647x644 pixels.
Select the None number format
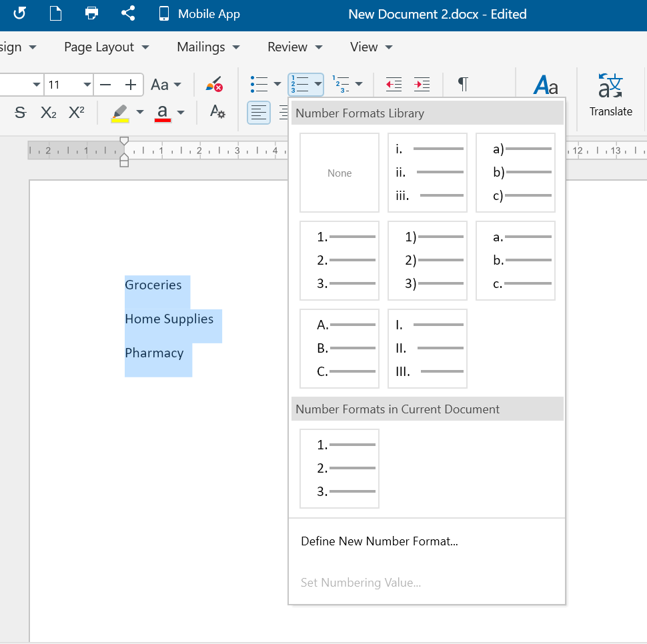click(340, 173)
